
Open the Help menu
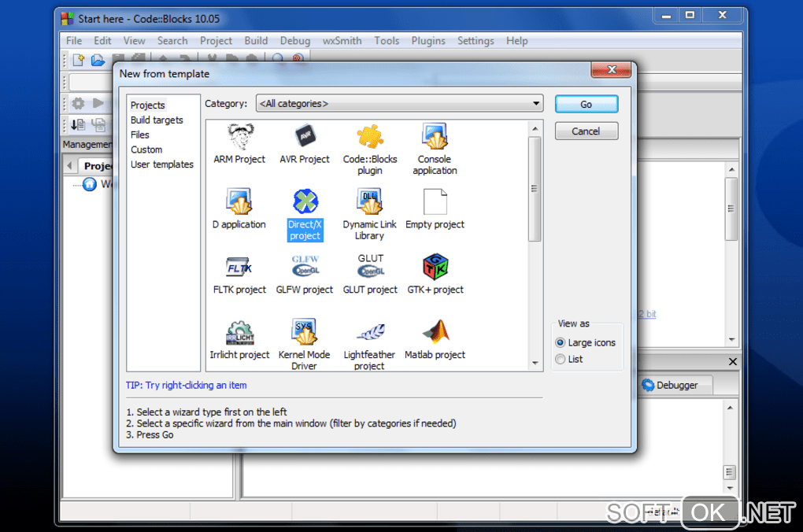[x=516, y=40]
